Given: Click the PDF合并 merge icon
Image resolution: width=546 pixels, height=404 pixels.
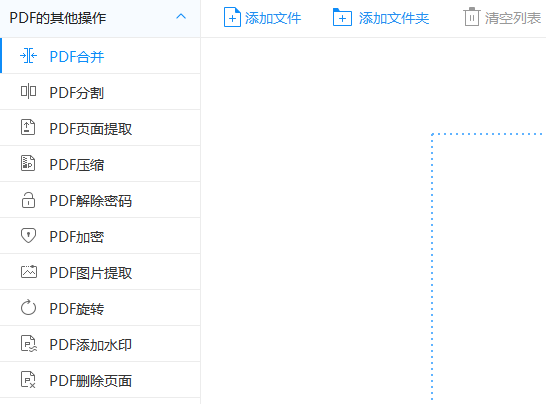Looking at the screenshot, I should pyautogui.click(x=28, y=56).
